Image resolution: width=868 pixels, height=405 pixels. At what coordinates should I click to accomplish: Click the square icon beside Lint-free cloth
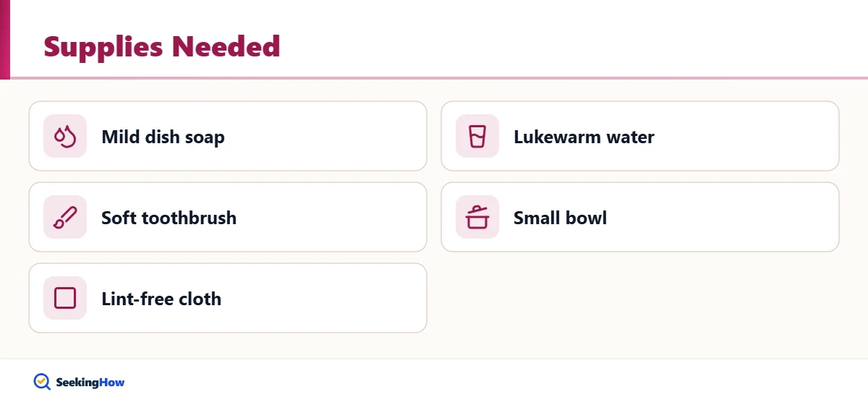tap(65, 298)
